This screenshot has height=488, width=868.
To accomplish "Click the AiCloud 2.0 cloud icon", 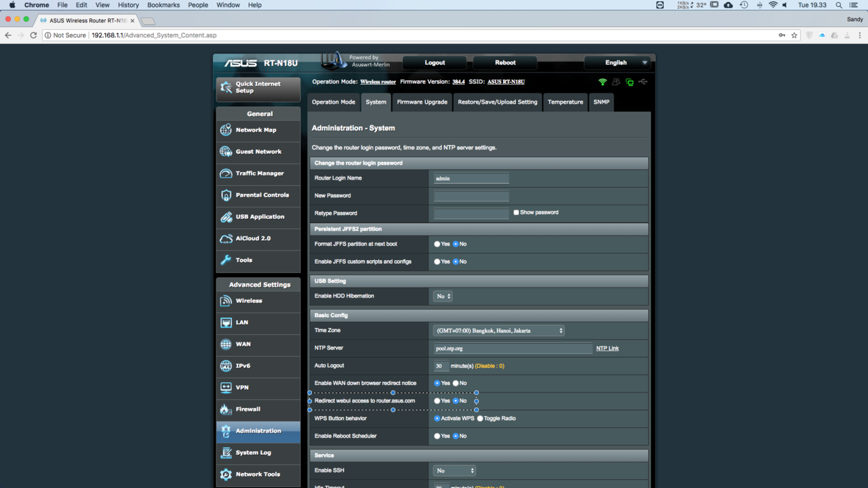I will 226,239.
